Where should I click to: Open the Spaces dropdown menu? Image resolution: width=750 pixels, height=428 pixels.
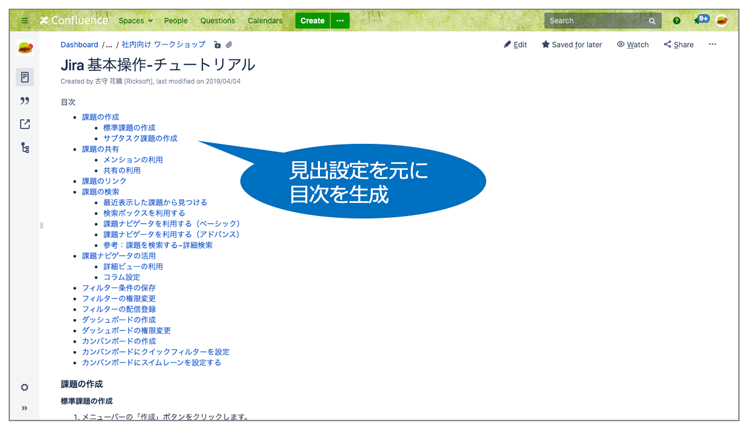coord(136,21)
